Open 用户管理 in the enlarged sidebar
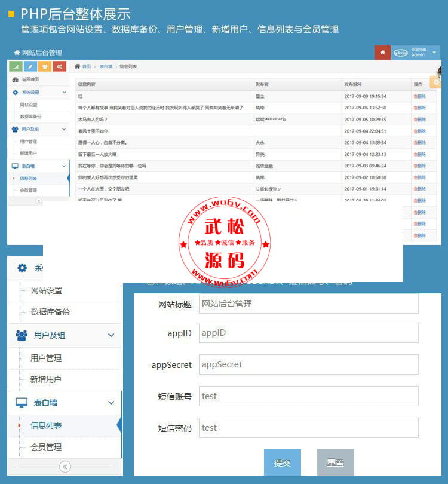The image size is (448, 484). click(46, 358)
